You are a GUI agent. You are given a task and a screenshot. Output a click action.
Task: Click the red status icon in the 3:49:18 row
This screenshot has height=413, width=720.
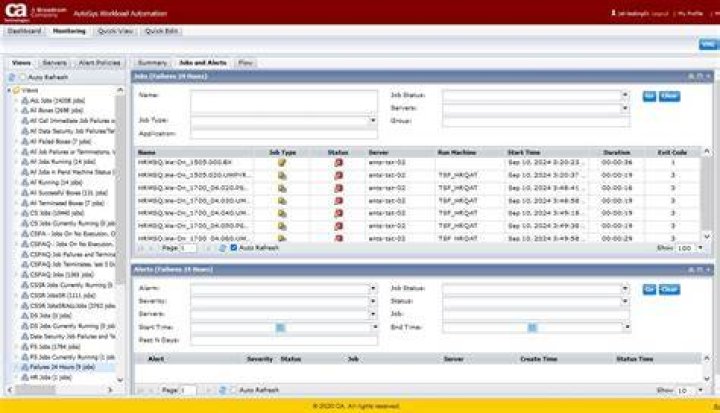coord(338,213)
